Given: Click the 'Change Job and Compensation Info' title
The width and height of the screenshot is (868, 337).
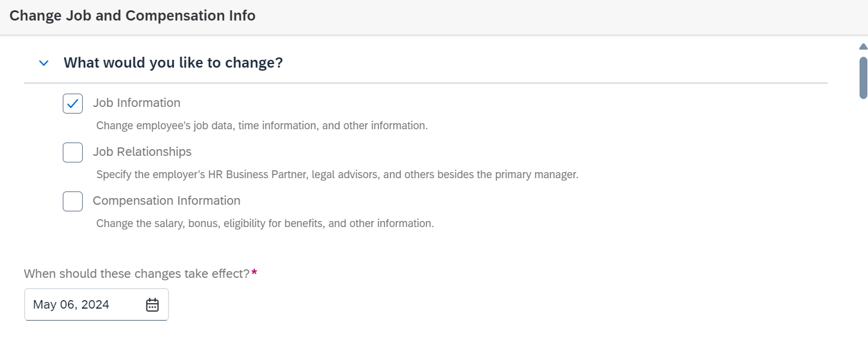Looking at the screenshot, I should 133,16.
